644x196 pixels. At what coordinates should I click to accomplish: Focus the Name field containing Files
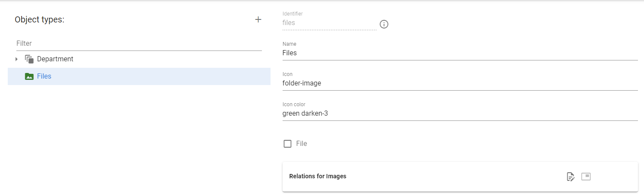click(x=460, y=53)
